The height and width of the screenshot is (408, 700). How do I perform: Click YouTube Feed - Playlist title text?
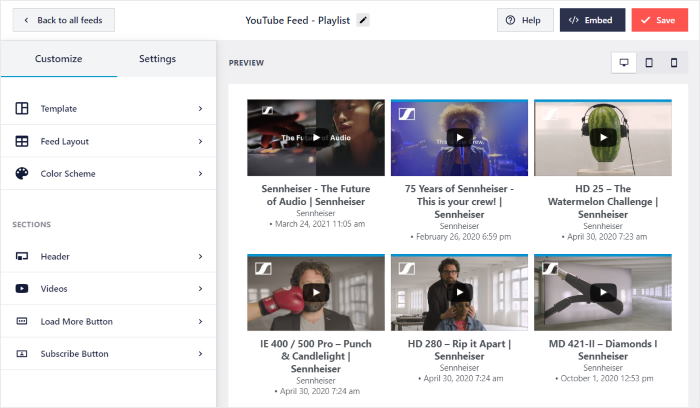[298, 21]
